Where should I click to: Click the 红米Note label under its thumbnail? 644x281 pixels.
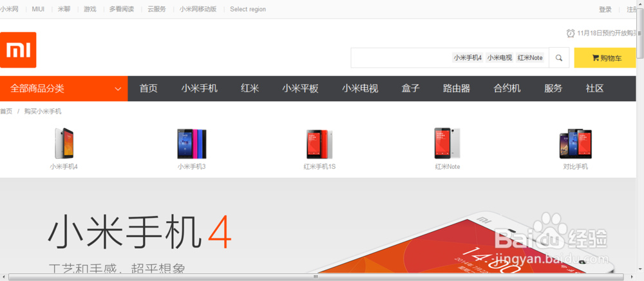(x=448, y=167)
